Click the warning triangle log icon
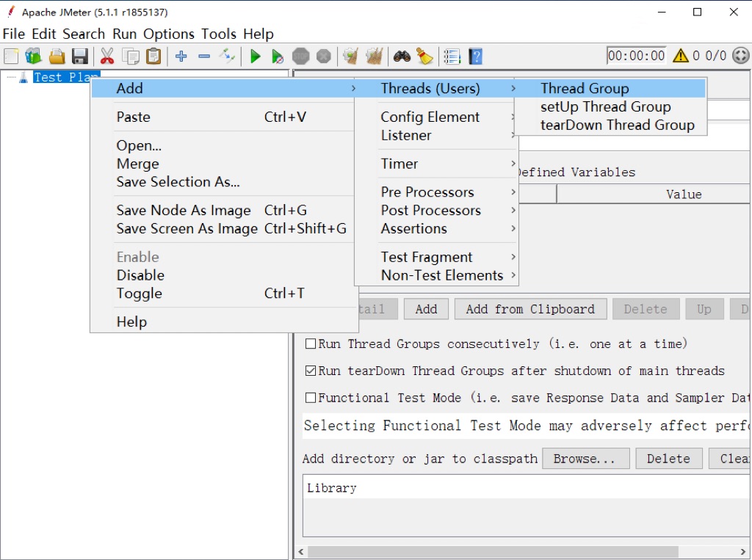Viewport: 752px width, 560px height. (681, 56)
